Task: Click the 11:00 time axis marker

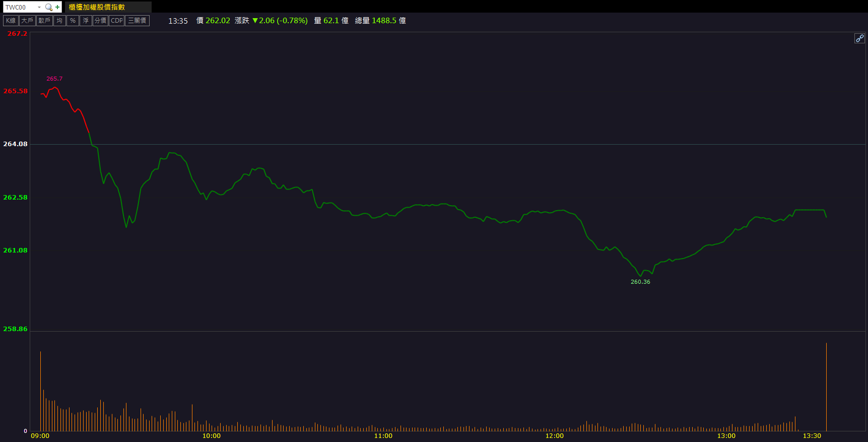Action: [x=383, y=436]
